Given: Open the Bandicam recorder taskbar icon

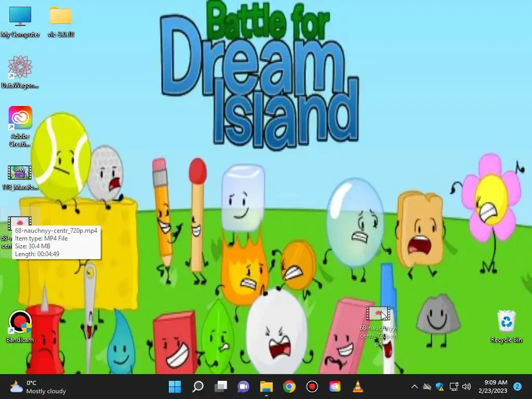Looking at the screenshot, I should click(x=312, y=387).
